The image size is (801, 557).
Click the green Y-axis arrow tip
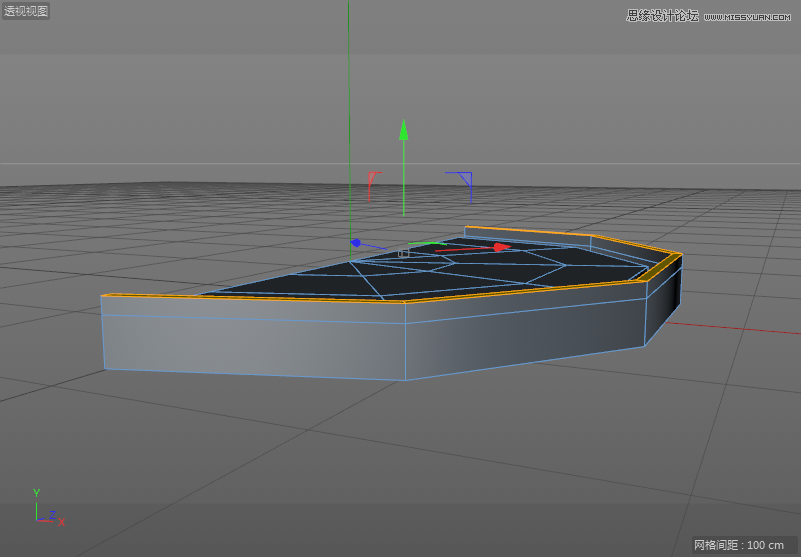click(403, 130)
